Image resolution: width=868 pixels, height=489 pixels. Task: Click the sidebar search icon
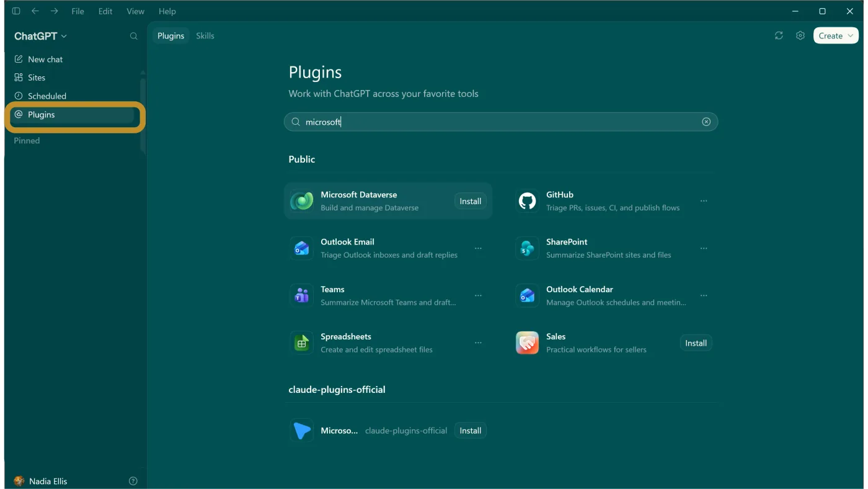click(133, 37)
